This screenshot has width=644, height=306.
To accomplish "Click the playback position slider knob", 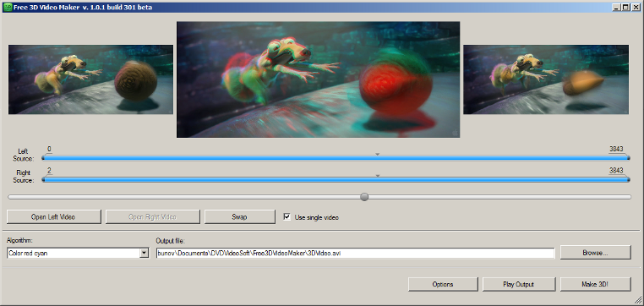I will pos(364,197).
